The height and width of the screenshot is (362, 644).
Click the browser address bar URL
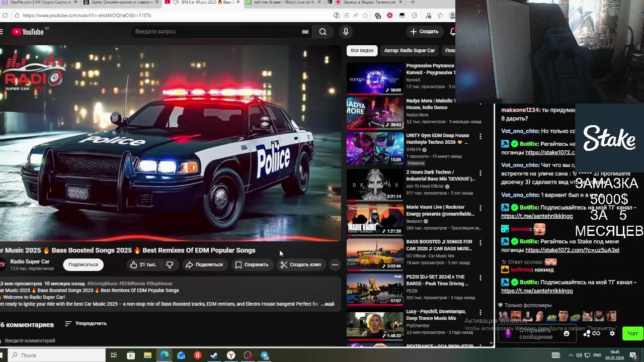point(87,16)
